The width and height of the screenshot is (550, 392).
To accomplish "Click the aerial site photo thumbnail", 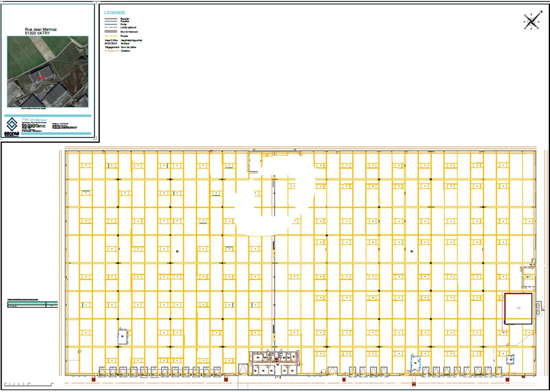I will pyautogui.click(x=48, y=72).
